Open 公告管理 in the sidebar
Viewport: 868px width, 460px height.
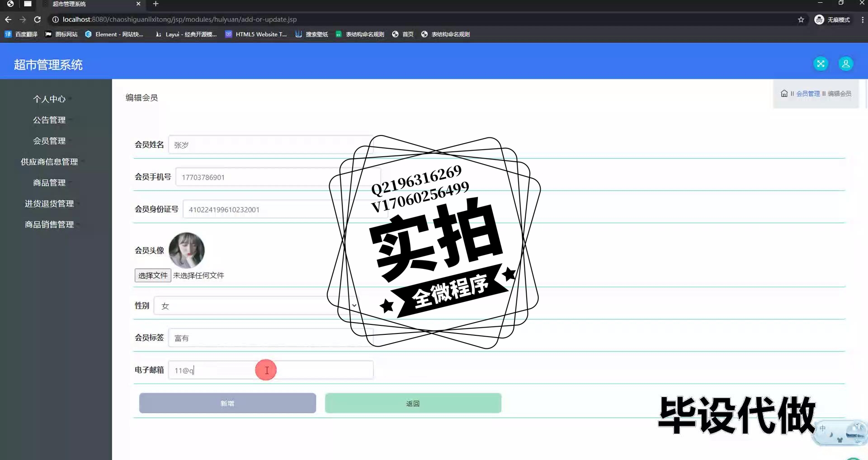coord(49,120)
